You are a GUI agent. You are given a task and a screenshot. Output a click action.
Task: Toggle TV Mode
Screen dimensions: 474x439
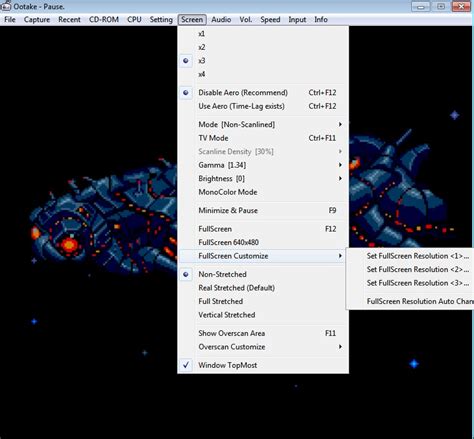tap(263, 138)
